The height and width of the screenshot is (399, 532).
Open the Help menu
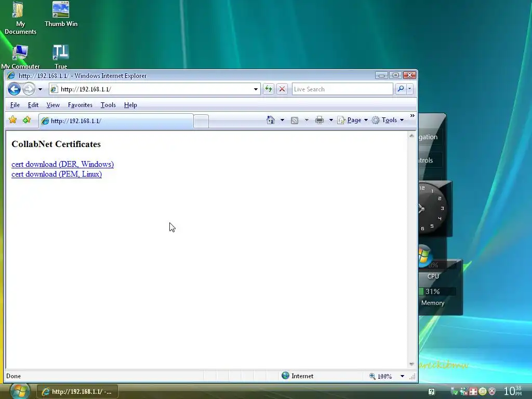coord(130,105)
